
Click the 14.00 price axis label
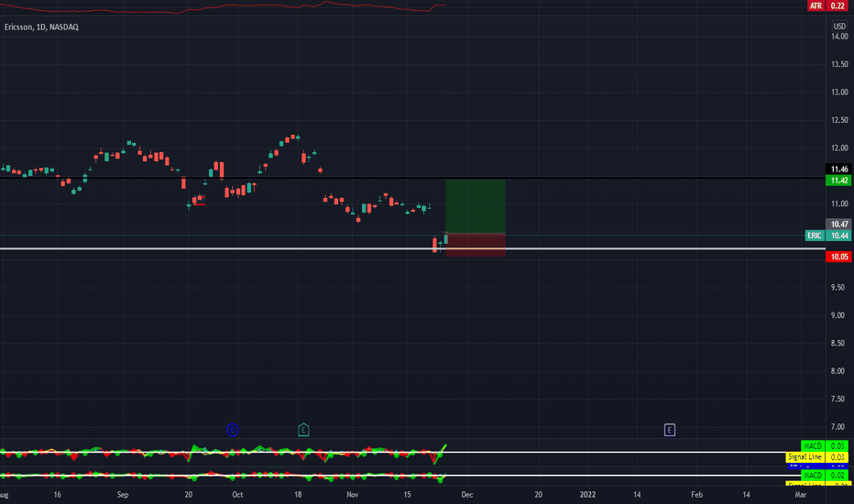[839, 37]
